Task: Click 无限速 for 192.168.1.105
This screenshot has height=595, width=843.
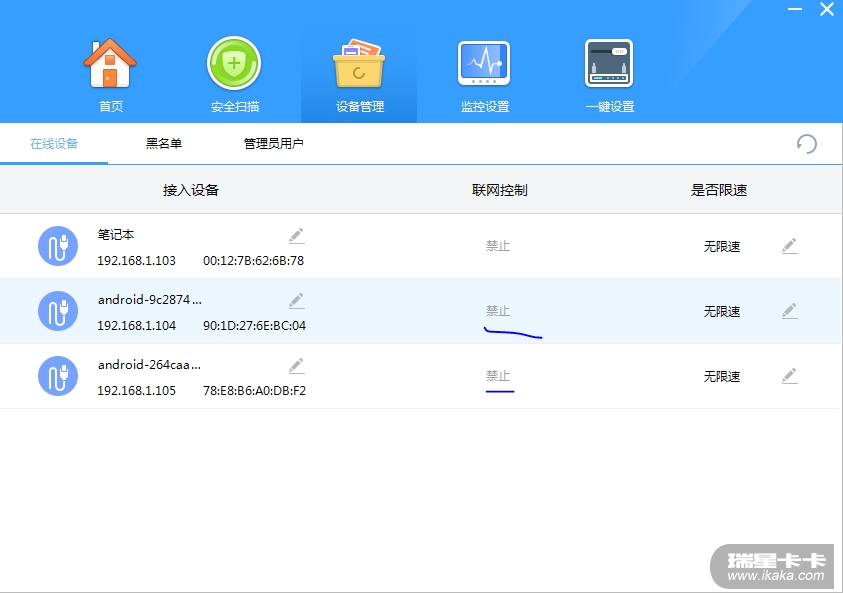Action: click(722, 377)
